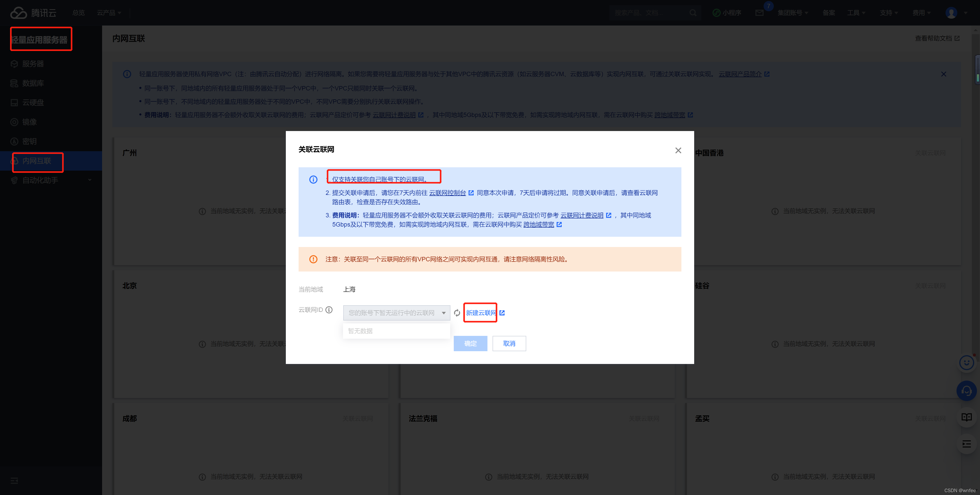Click the 新建云联网 link
This screenshot has width=980, height=495.
[x=481, y=313]
